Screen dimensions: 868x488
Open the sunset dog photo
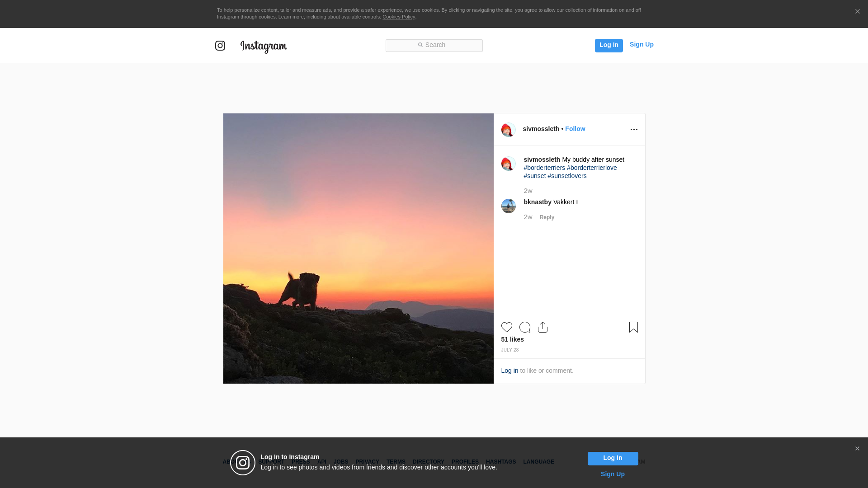[358, 249]
